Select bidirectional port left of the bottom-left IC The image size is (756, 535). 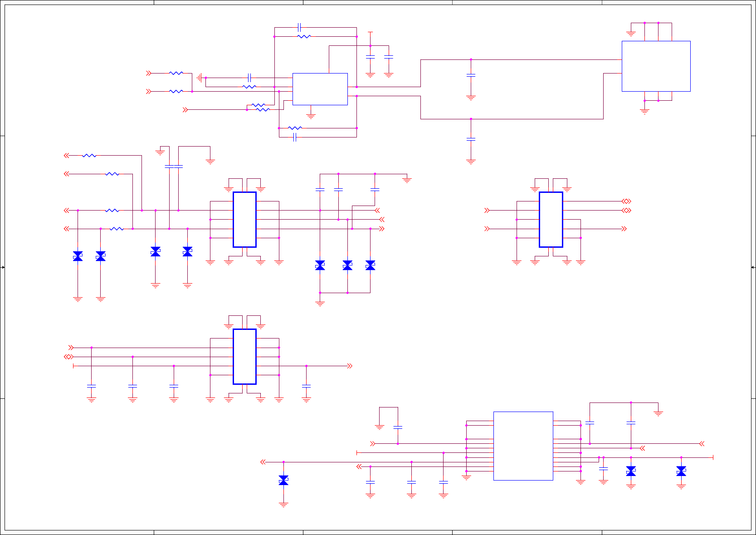click(x=68, y=357)
